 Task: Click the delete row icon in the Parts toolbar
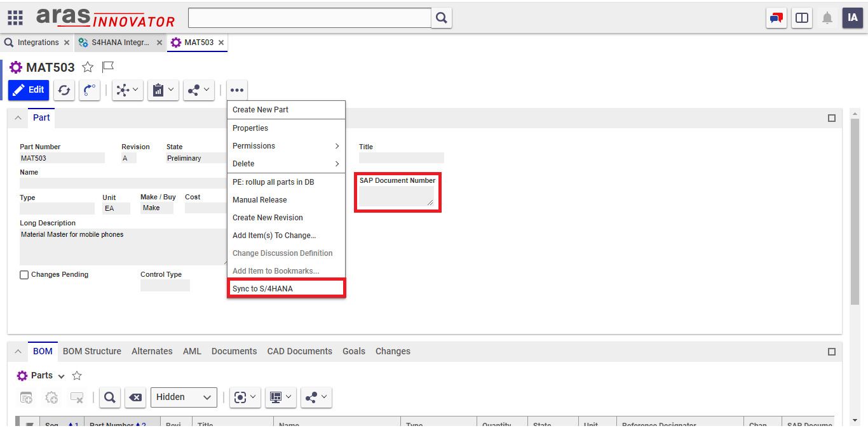click(77, 397)
